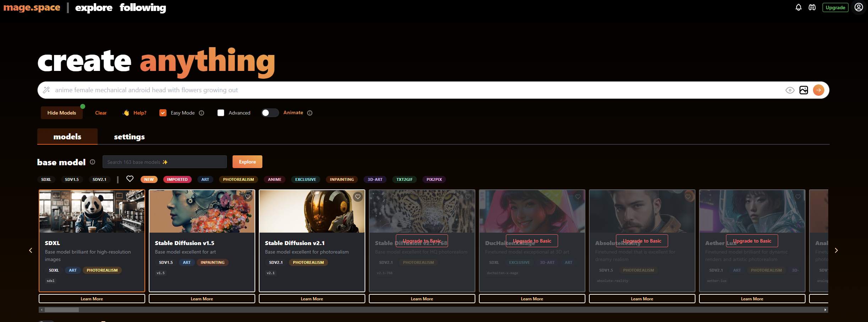Favorite the Stable Diffusion v1.5 card heart
The height and width of the screenshot is (322, 868).
point(248,196)
